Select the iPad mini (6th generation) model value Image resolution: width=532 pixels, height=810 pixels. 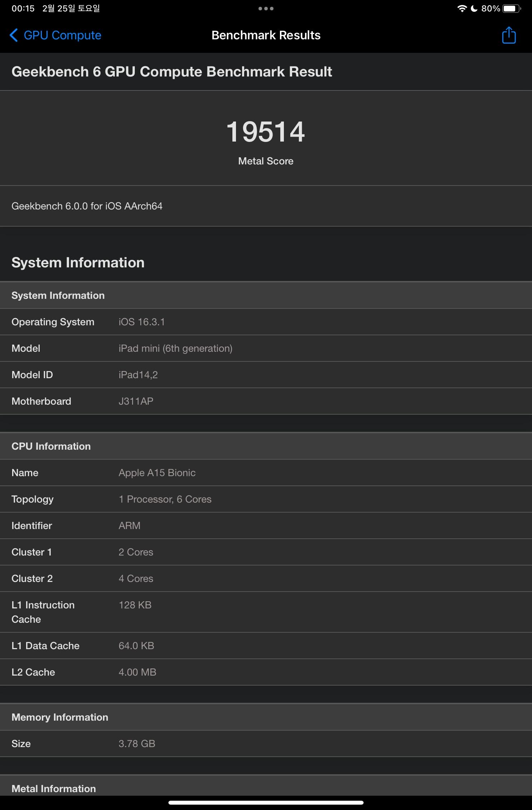(176, 349)
